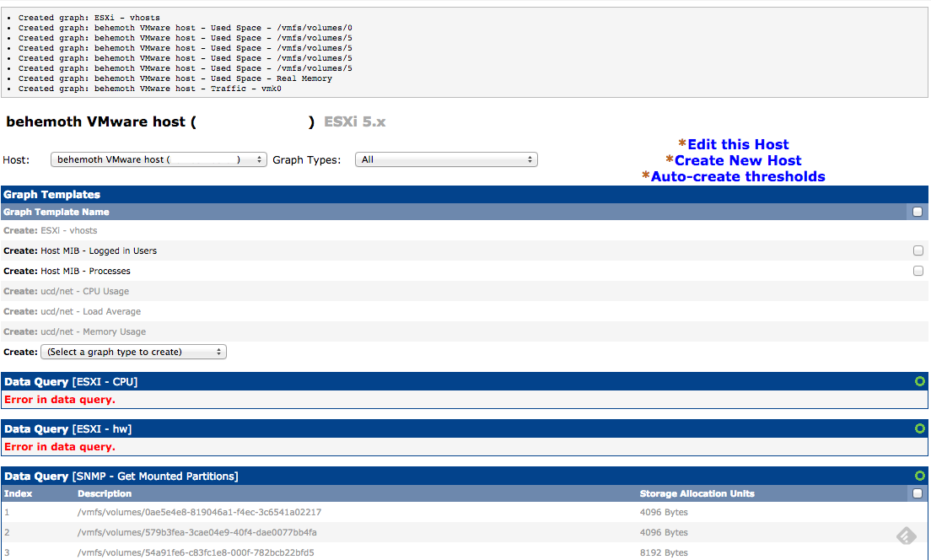Open the Host dropdown selector
This screenshot has width=931, height=560.
coord(159,159)
